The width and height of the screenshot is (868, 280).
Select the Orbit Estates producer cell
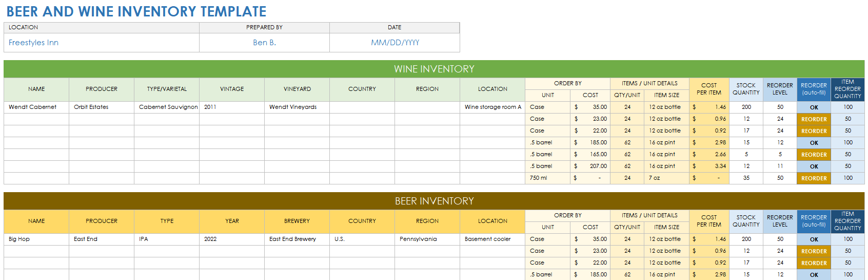point(102,107)
